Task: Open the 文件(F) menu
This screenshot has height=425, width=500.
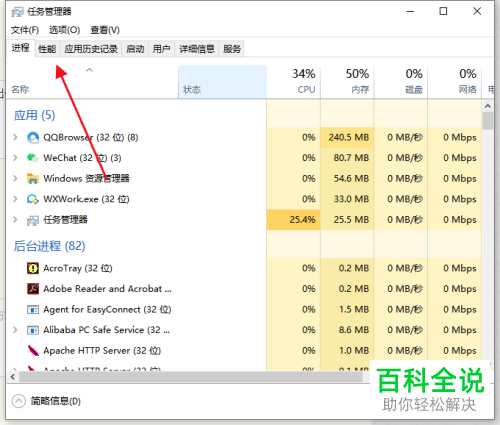Action: tap(25, 30)
